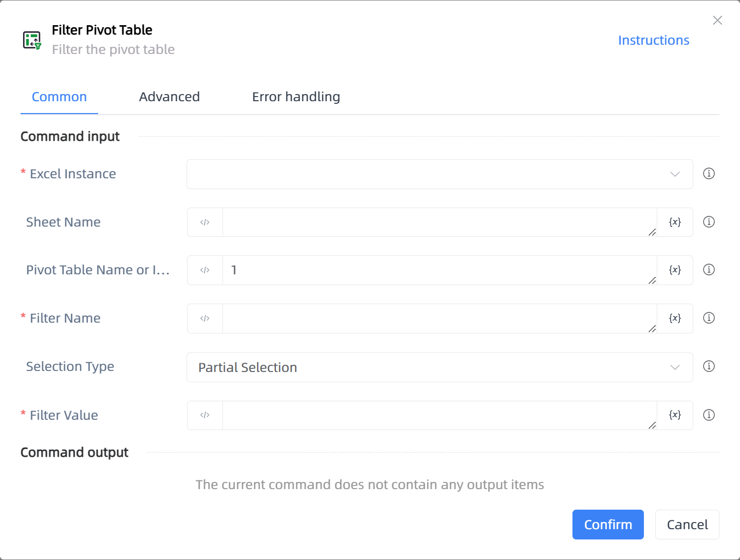Insert variable into Pivot Table Name field
740x560 pixels.
tap(675, 270)
